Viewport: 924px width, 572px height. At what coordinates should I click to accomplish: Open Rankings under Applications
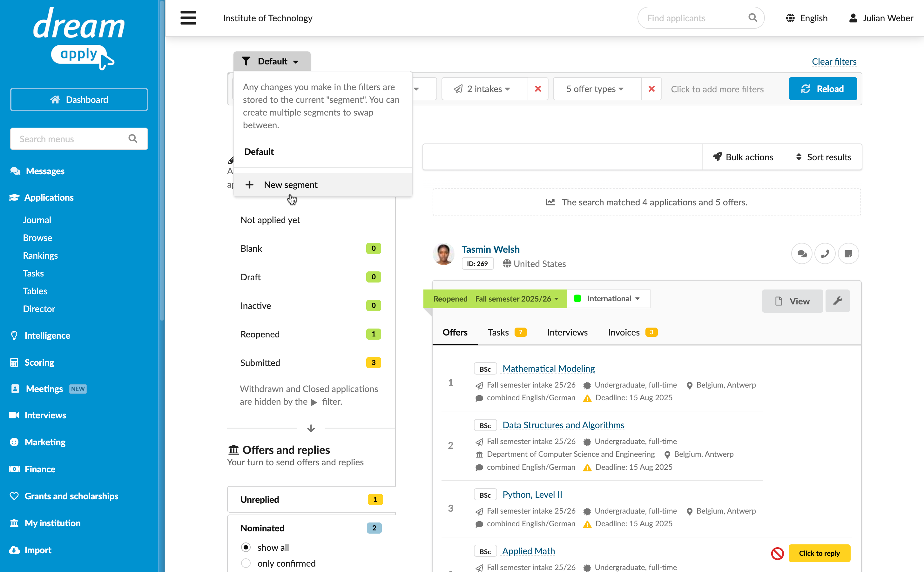point(40,255)
